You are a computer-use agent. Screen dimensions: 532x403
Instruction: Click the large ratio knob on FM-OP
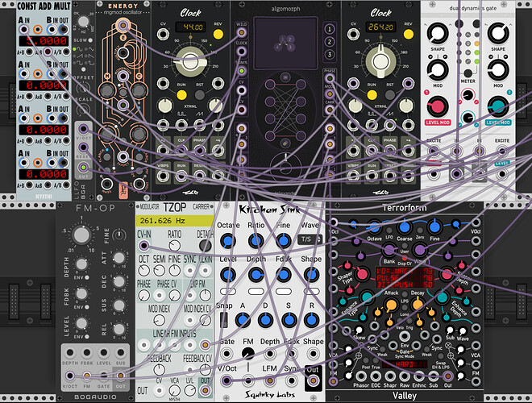[81, 235]
